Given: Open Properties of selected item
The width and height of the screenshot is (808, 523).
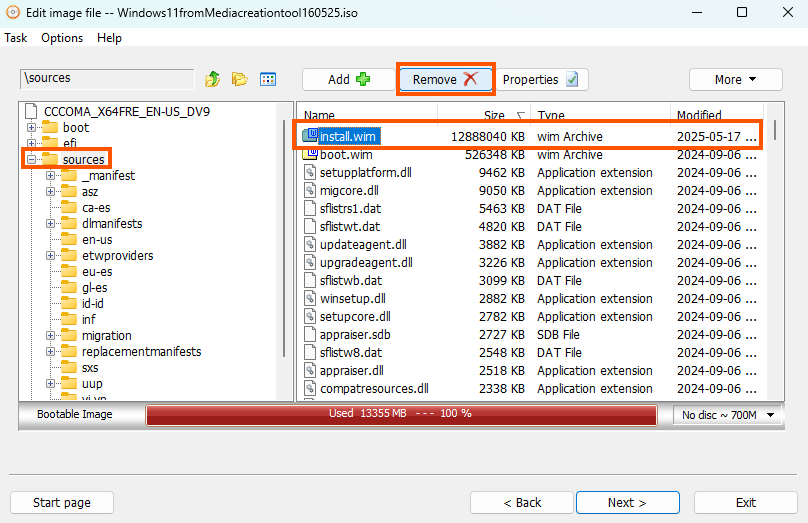Looking at the screenshot, I should coord(541,79).
